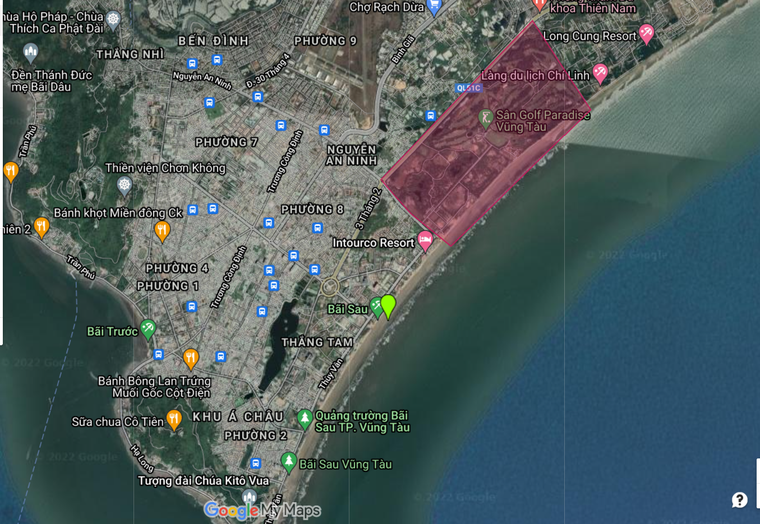The height and width of the screenshot is (524, 760).
Task: Select the red highlighted polygon area
Action: [470, 170]
